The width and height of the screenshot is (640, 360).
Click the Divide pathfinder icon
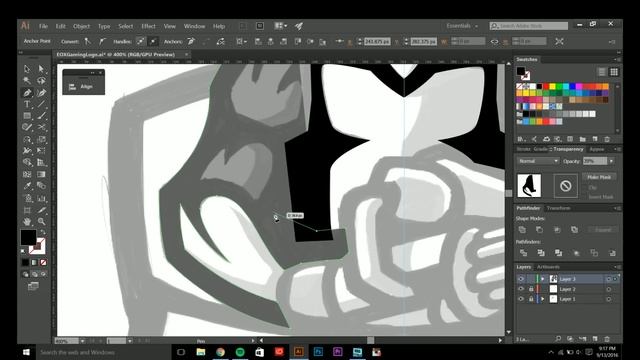pos(523,253)
